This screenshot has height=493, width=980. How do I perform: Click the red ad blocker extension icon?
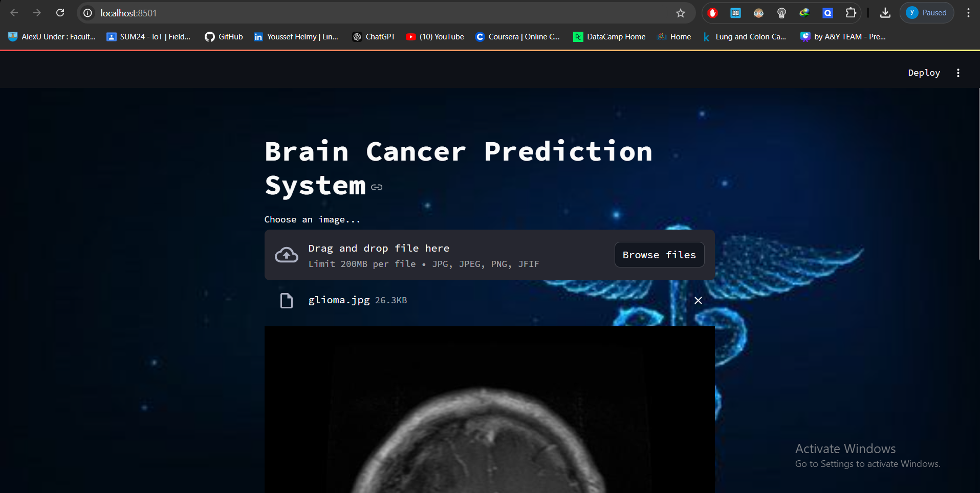[712, 13]
